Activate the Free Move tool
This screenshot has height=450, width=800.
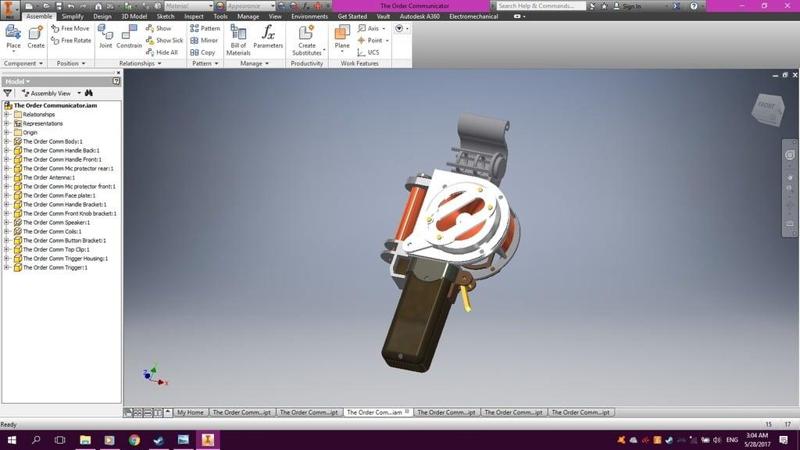(70, 29)
